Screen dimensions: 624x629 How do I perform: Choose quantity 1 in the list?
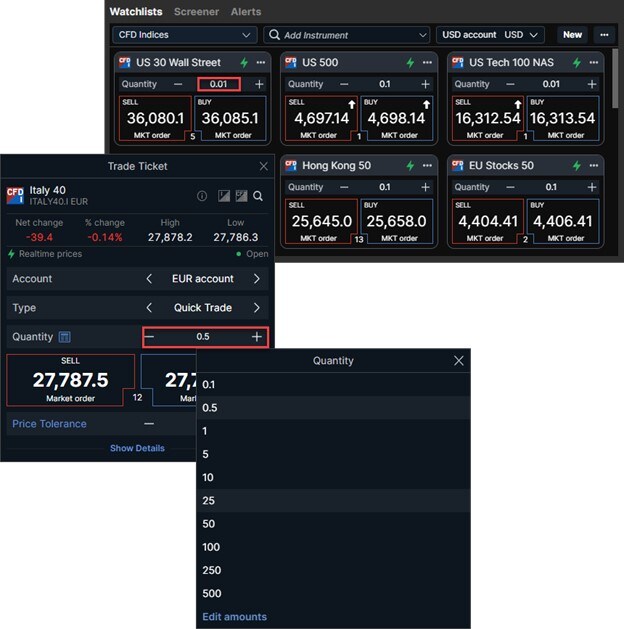333,431
